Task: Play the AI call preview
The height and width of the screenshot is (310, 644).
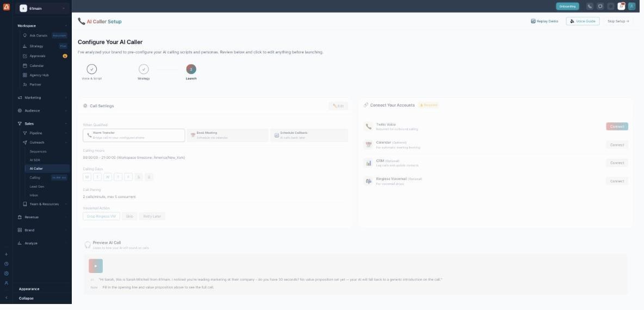Action: pyautogui.click(x=96, y=265)
